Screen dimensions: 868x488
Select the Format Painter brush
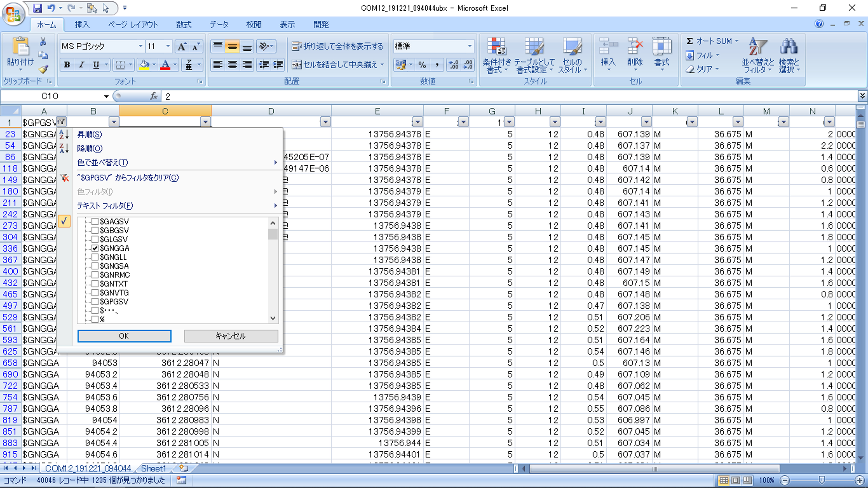tap(43, 69)
